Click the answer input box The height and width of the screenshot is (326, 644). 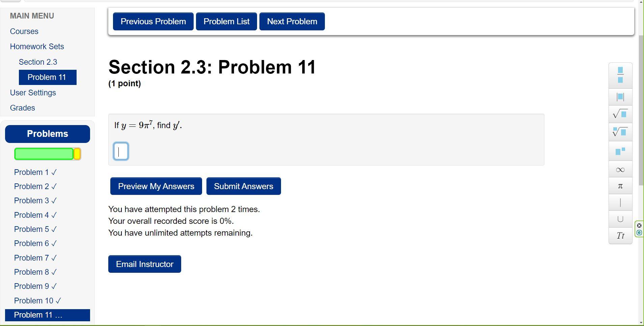coord(120,151)
